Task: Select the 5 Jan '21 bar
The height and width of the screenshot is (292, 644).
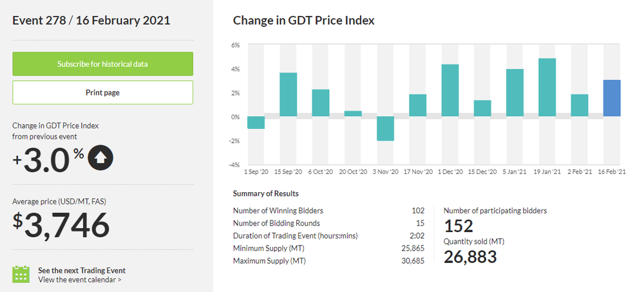Action: 515,93
